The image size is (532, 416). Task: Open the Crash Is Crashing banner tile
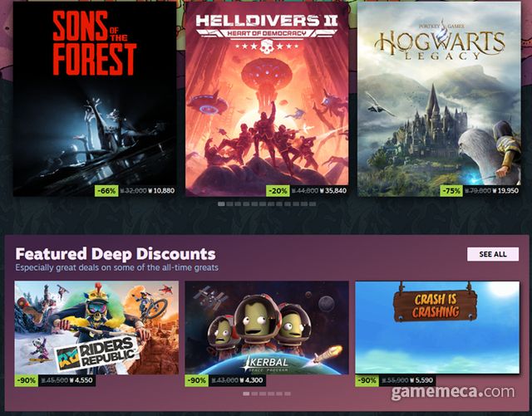tap(437, 327)
